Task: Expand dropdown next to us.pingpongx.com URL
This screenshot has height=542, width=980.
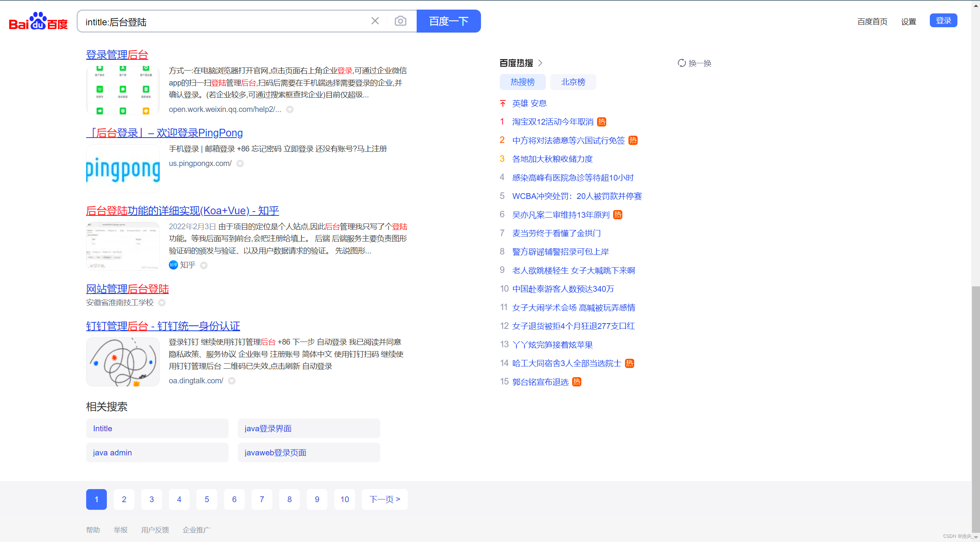Action: tap(240, 164)
